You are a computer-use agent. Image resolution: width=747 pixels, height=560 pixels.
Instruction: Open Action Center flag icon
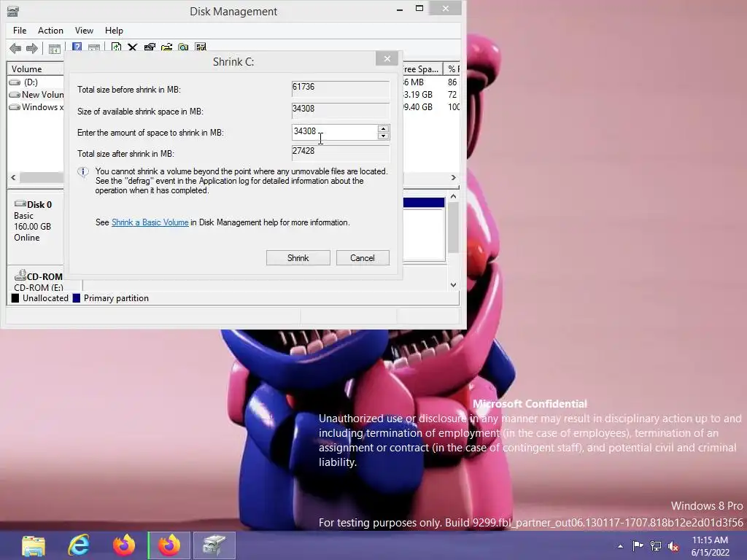(638, 545)
